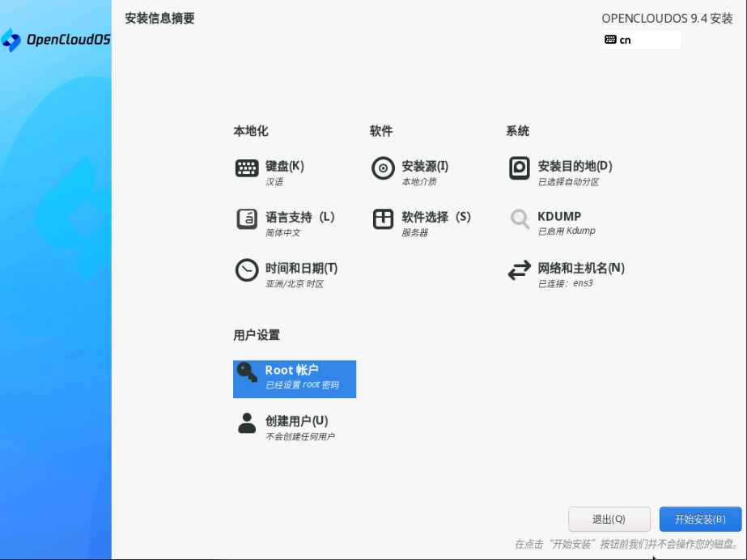Click the create user person icon

(x=247, y=423)
